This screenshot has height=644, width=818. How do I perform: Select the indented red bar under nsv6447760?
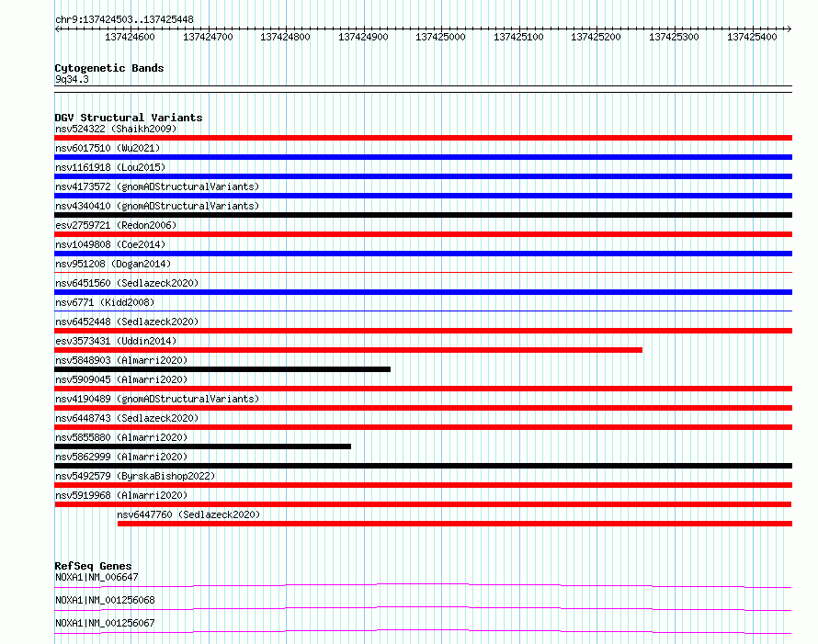[455, 524]
